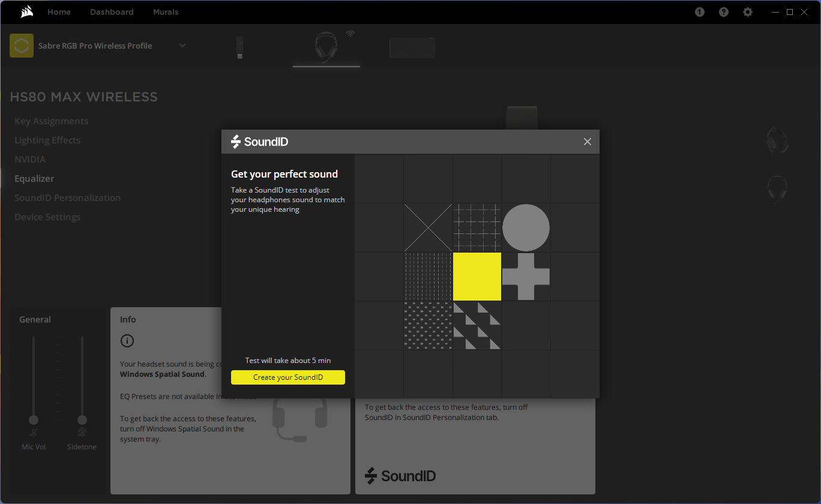This screenshot has height=504, width=821.
Task: Click the gray circle tile in pattern
Action: pos(526,227)
